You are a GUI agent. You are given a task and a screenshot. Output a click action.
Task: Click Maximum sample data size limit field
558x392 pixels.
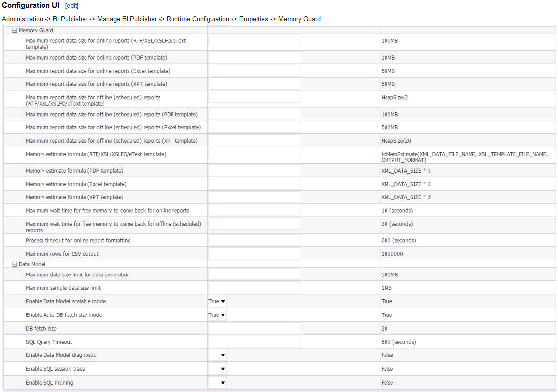(x=255, y=287)
